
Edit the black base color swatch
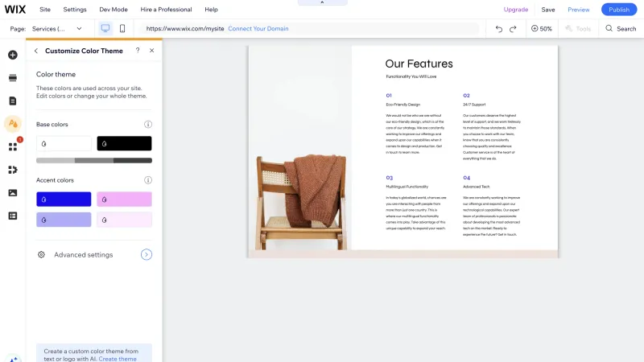point(124,143)
